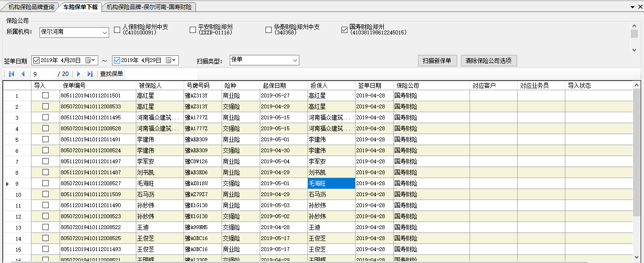
Task: Jump to the last record page
Action: pos(90,74)
